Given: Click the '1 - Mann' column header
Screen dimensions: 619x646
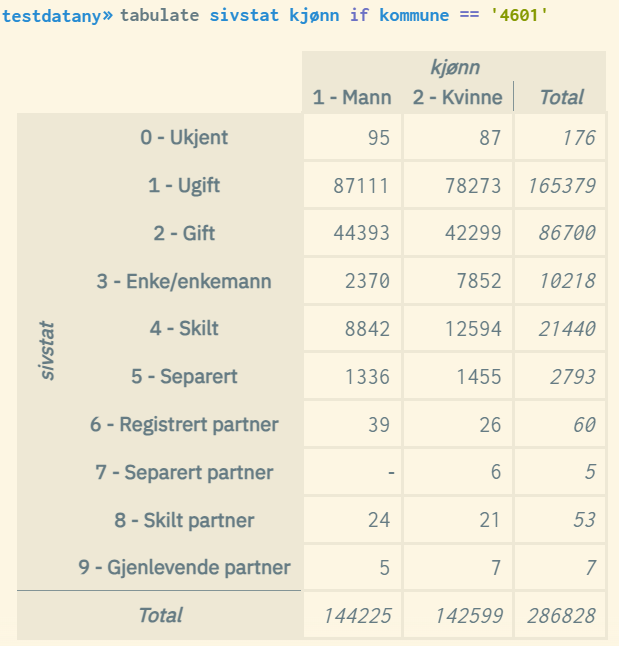Looking at the screenshot, I should point(351,97).
